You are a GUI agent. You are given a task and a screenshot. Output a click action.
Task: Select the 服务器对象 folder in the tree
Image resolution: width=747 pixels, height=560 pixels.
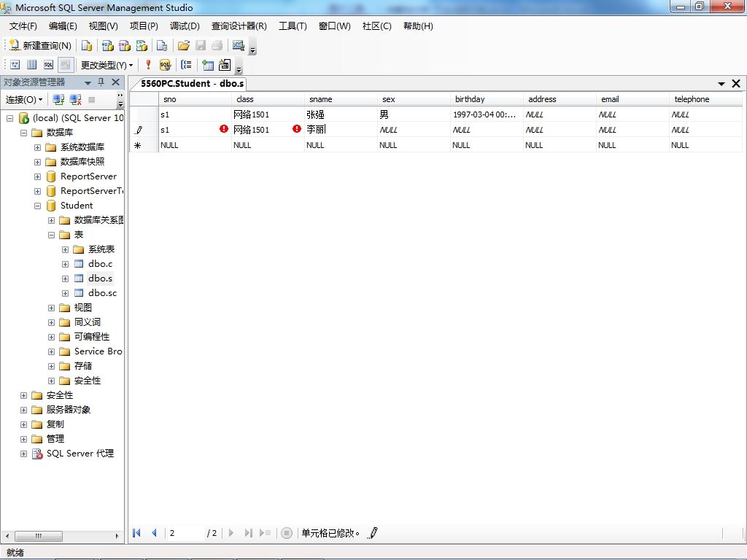[x=69, y=410]
